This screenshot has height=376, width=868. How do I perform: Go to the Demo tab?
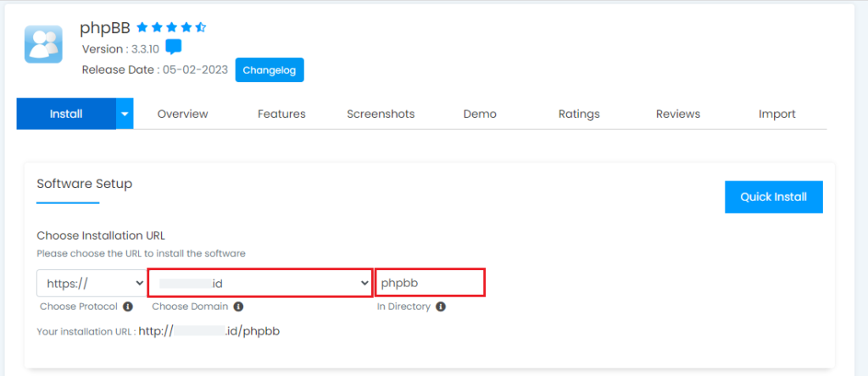click(x=480, y=114)
